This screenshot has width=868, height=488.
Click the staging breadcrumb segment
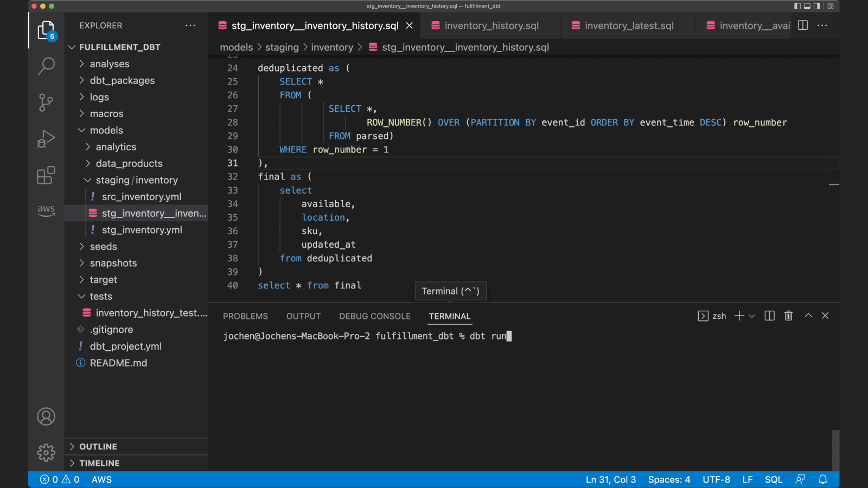point(282,47)
